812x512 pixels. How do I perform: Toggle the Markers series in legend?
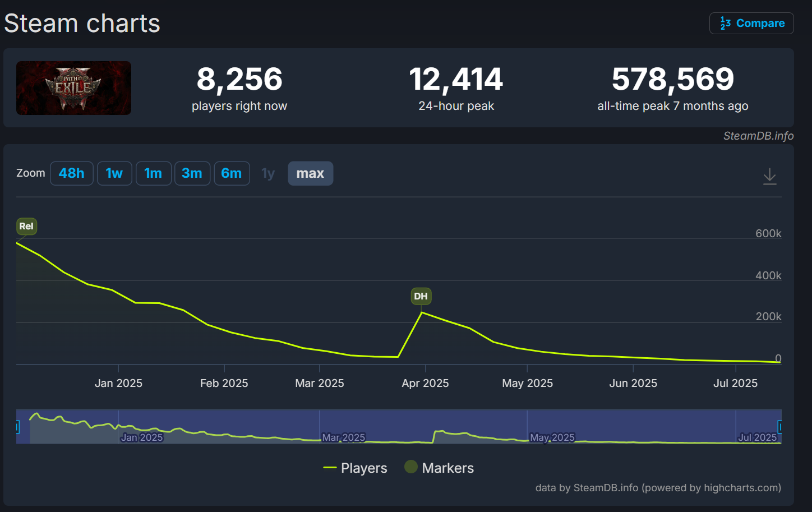(439, 468)
